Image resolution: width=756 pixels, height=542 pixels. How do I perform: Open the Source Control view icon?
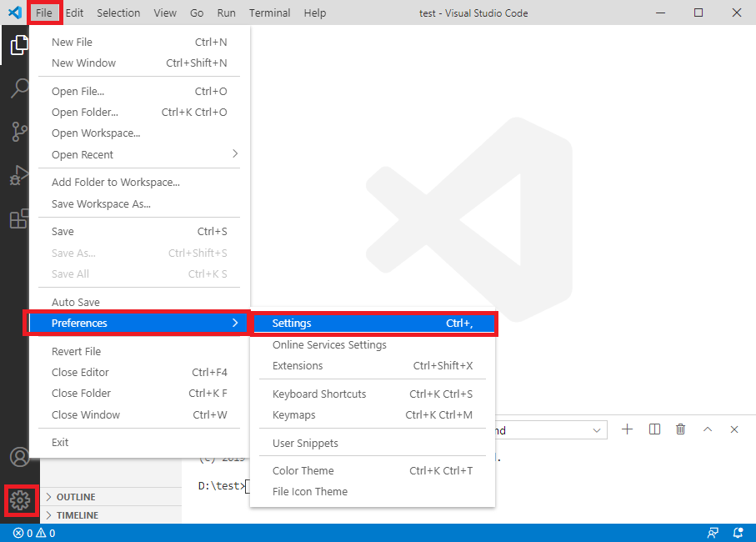(19, 131)
